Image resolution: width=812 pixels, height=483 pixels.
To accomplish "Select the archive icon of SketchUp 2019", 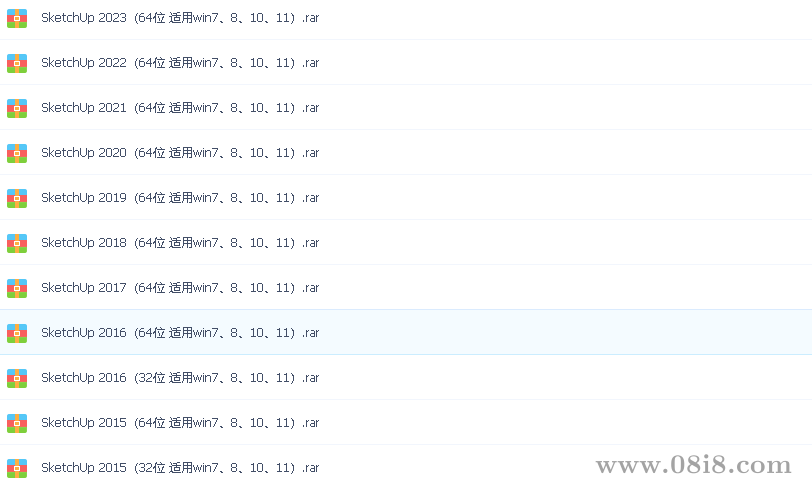I will click(17, 198).
